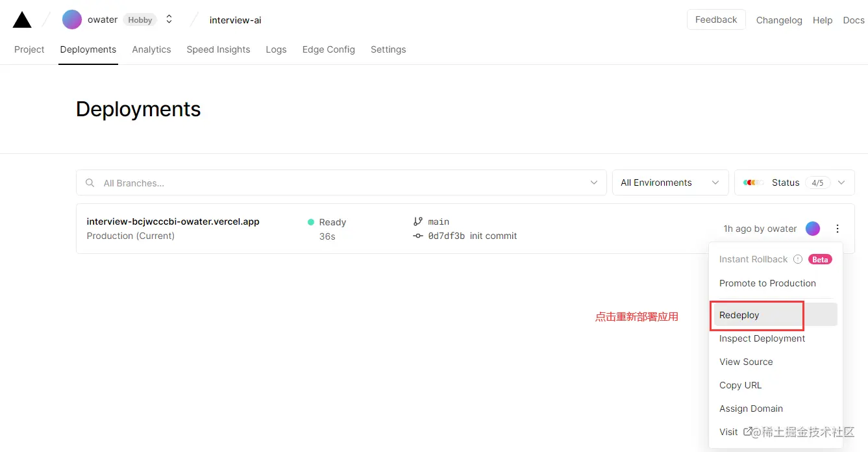Focus the All Branches search field
868x452 pixels.
pyautogui.click(x=341, y=183)
